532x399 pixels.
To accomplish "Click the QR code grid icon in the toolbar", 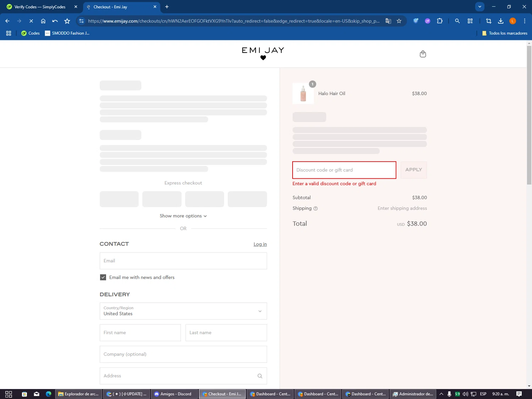I will [x=470, y=21].
